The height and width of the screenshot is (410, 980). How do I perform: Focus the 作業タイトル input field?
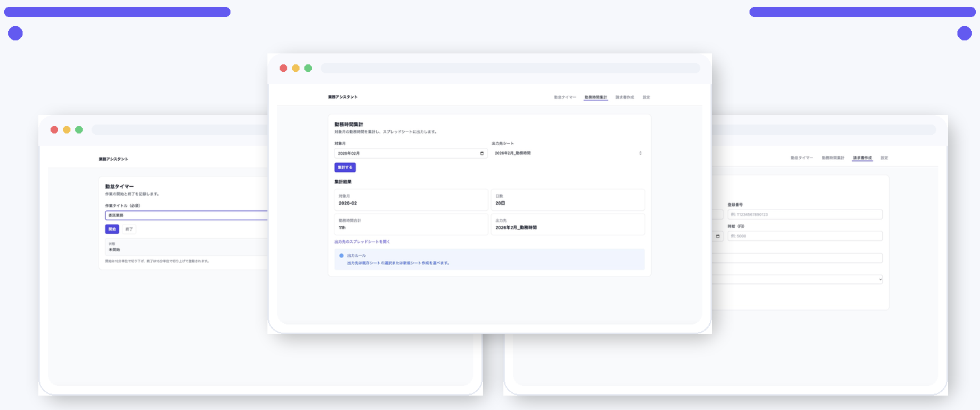[186, 215]
